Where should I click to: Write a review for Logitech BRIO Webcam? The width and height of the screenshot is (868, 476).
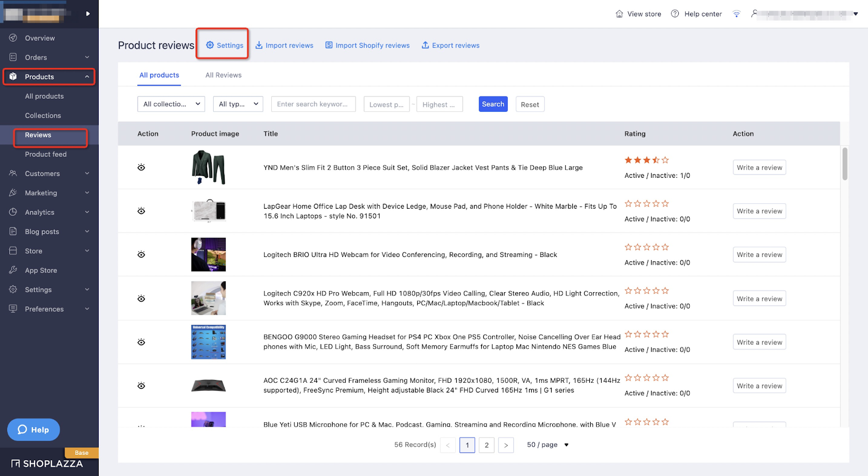[759, 255]
